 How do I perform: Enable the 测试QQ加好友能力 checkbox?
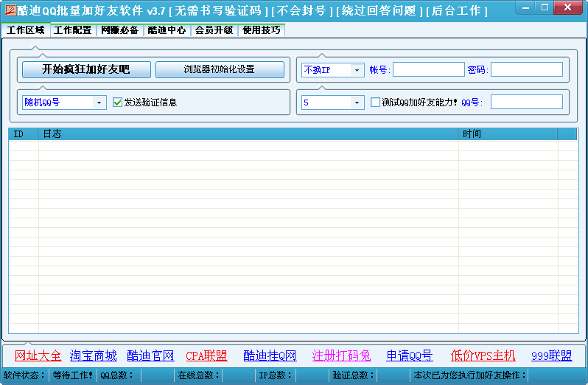click(x=375, y=103)
